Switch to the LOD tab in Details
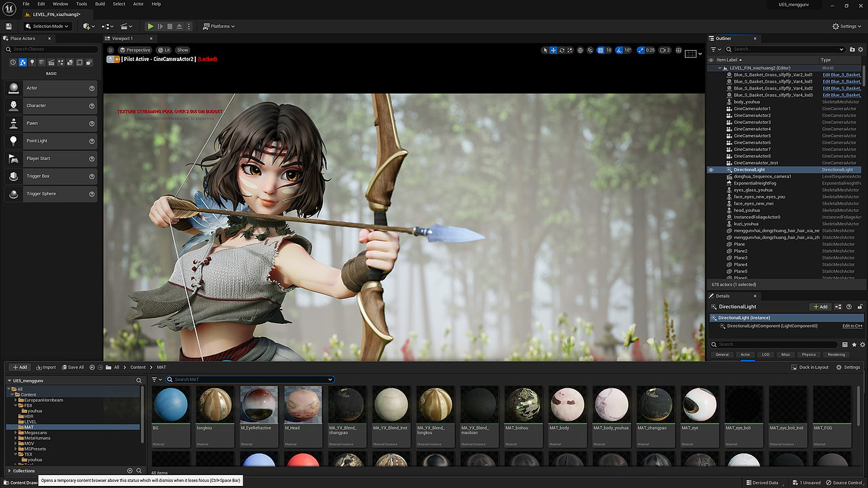This screenshot has width=868, height=488. pos(766,354)
